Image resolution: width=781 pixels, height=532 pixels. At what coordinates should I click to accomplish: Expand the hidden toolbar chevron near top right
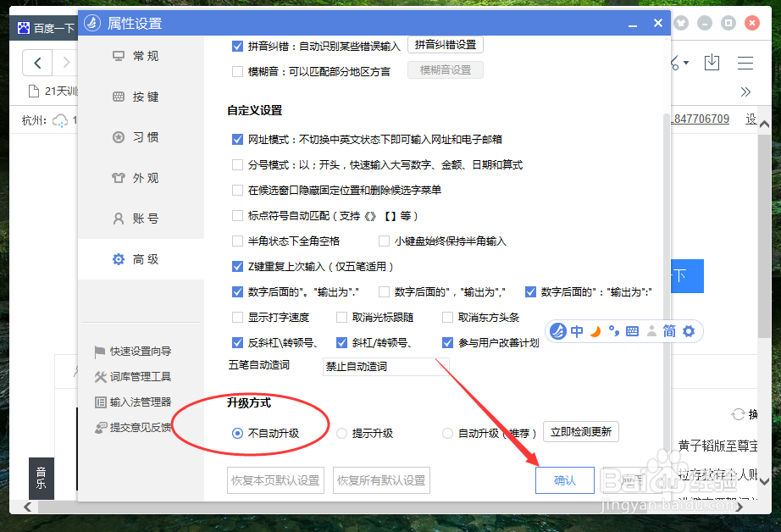tap(745, 91)
